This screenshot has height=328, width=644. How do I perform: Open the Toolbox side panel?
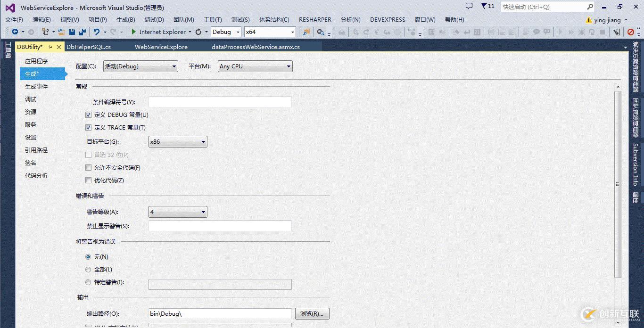[8, 49]
